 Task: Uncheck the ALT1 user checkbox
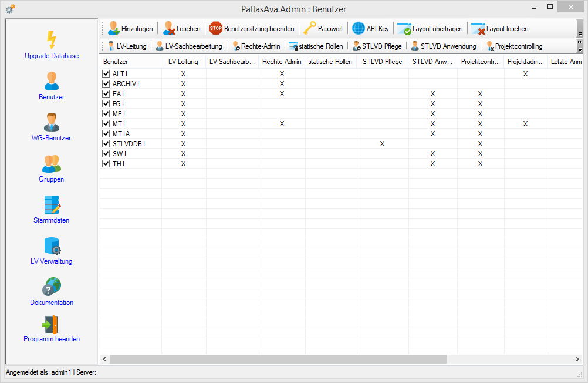tap(106, 73)
